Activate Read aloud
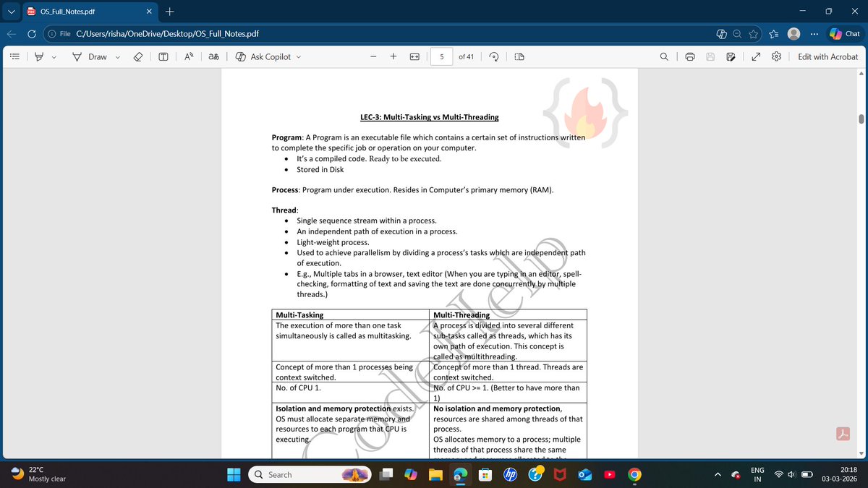 click(x=188, y=56)
